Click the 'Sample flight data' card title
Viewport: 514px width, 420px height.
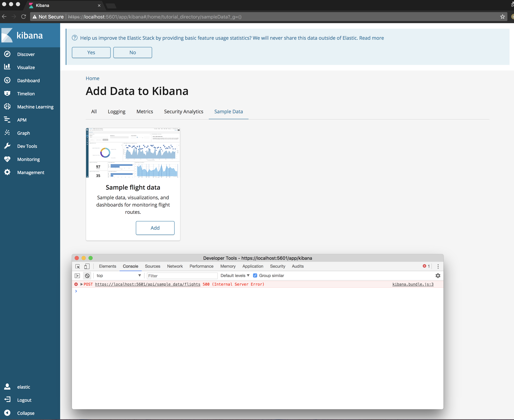[133, 187]
